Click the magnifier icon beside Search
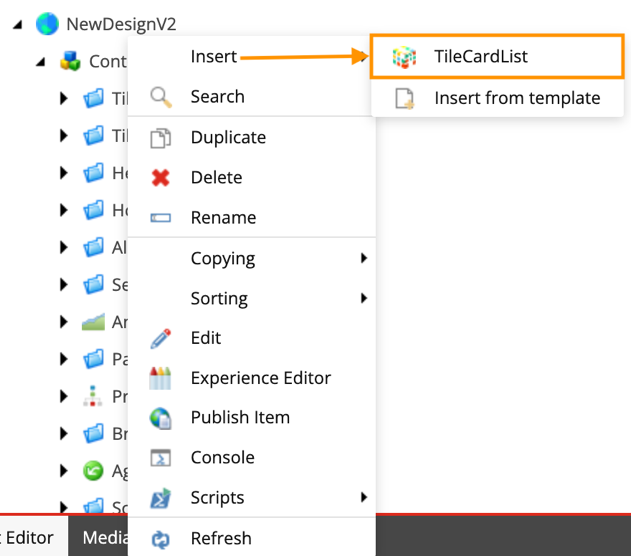Viewport: 631px width, 556px height. 160,97
